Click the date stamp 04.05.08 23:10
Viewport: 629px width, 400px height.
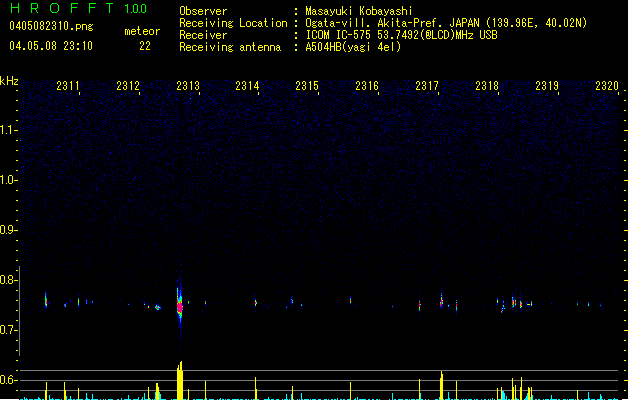(x=51, y=46)
